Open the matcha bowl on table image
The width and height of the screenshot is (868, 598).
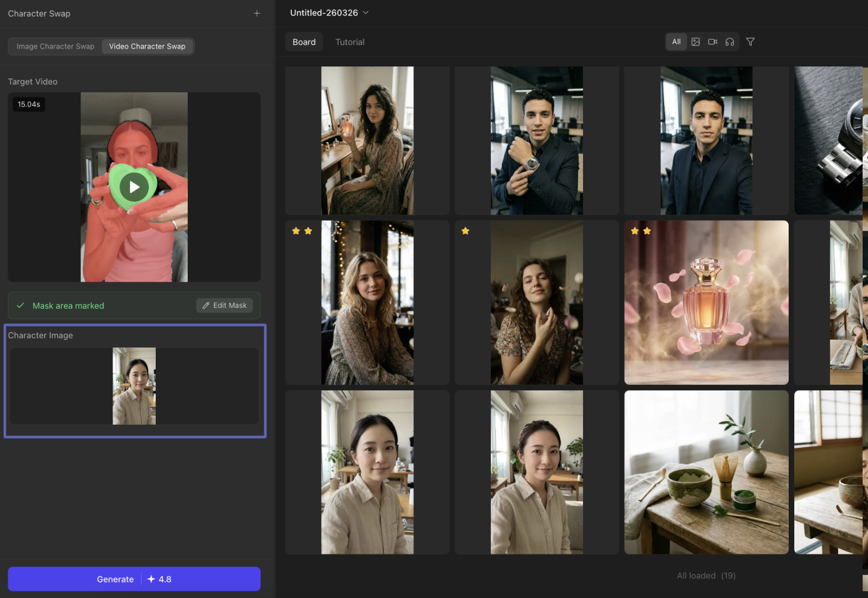pos(706,472)
